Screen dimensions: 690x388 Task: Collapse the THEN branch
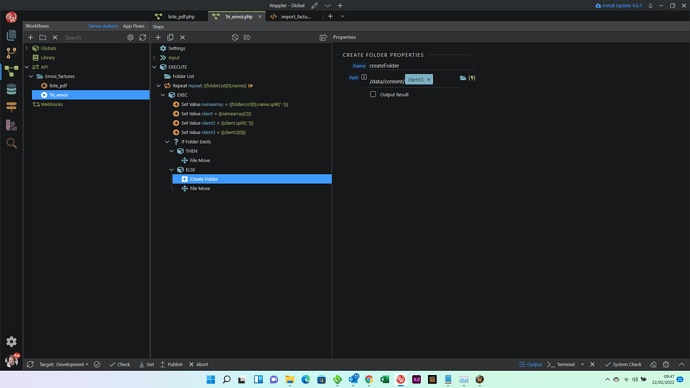coord(172,151)
